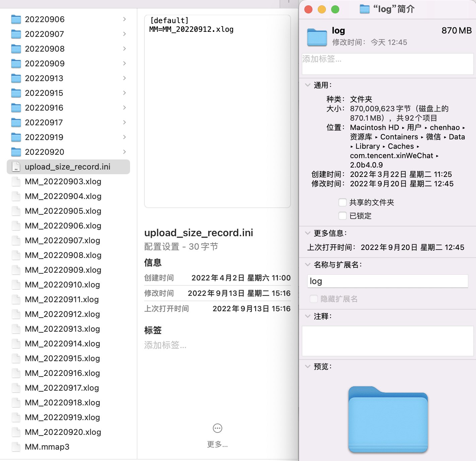Click the 20220920 folder icon
The height and width of the screenshot is (461, 476).
point(16,152)
